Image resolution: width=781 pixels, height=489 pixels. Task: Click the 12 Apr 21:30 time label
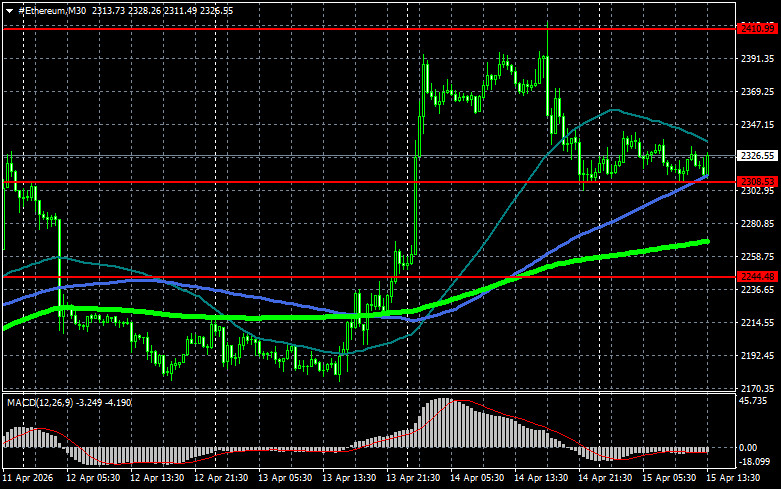[221, 478]
